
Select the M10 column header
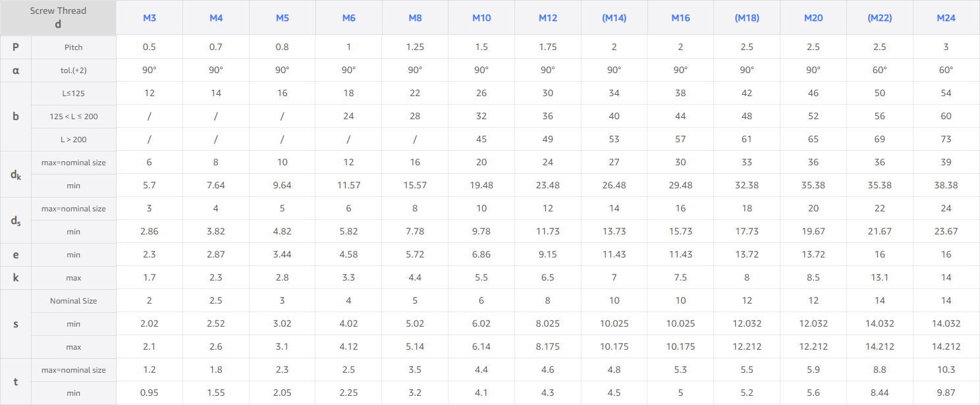[x=481, y=18]
